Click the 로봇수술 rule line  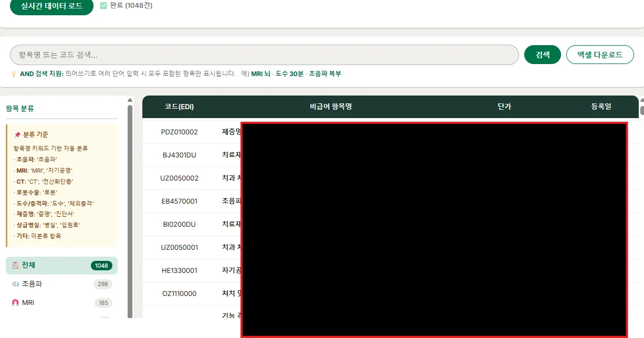point(35,192)
